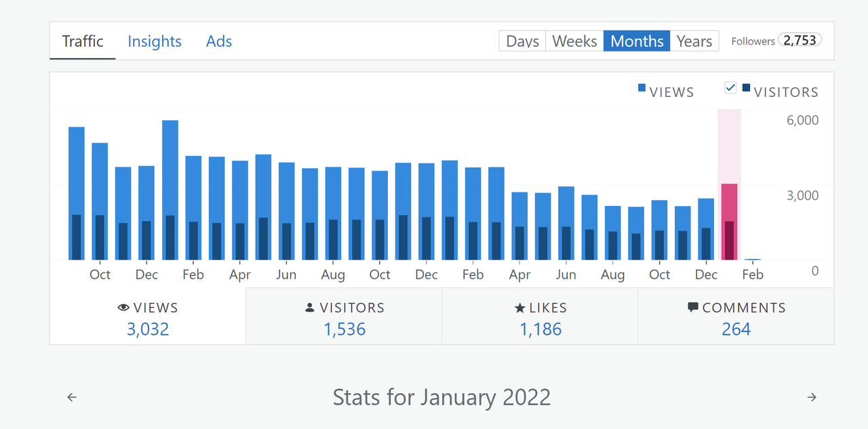This screenshot has height=429, width=868.
Task: Click the 1,186 likes number
Action: (540, 329)
